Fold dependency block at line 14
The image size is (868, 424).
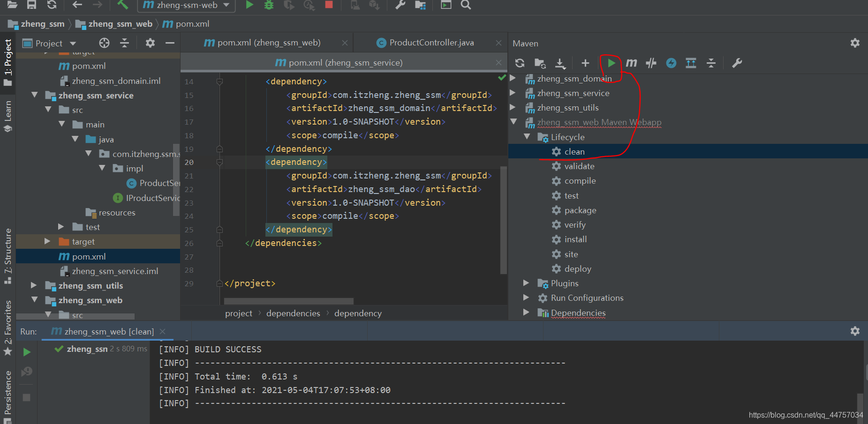[x=219, y=82]
